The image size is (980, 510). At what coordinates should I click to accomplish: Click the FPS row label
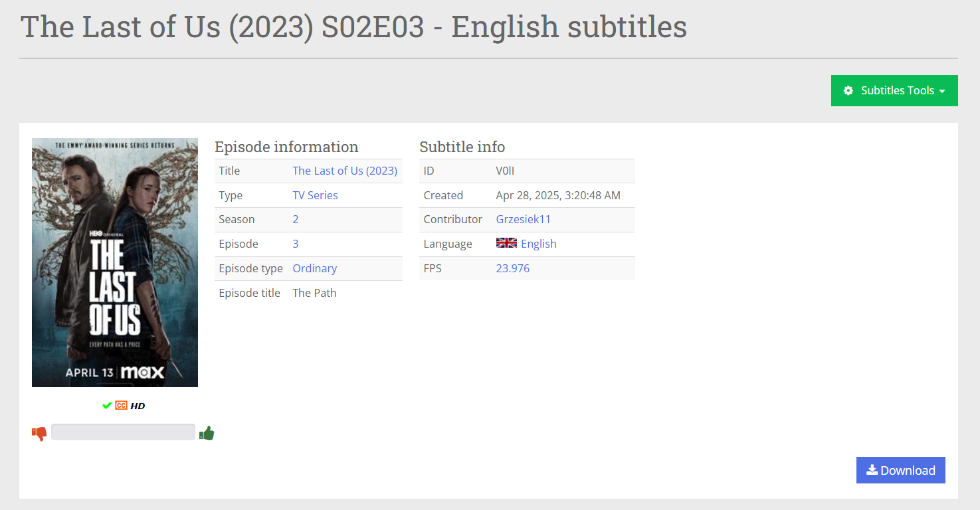pos(433,268)
